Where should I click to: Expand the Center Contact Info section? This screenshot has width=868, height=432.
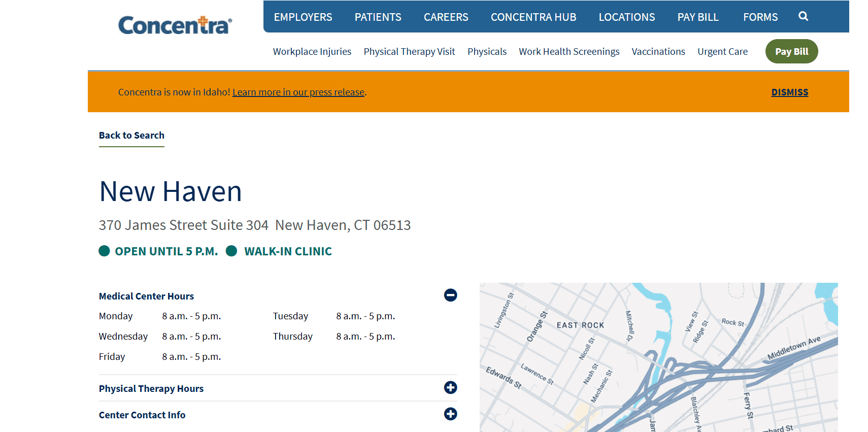tap(450, 414)
